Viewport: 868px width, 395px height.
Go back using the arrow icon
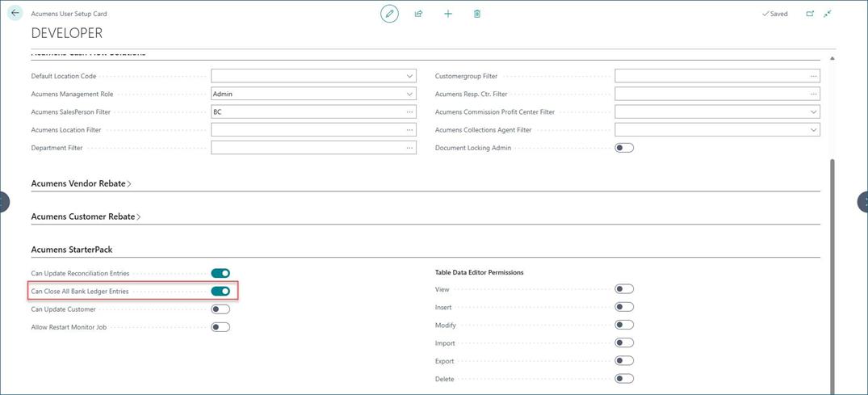click(x=15, y=13)
